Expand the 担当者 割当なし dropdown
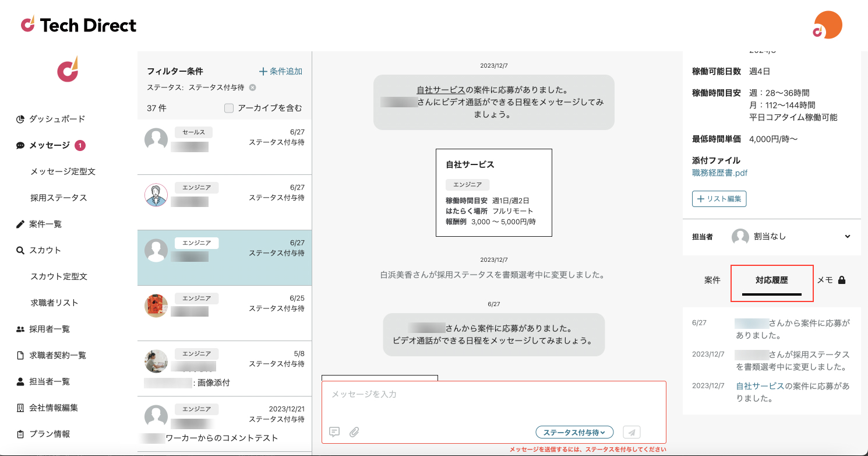Image resolution: width=868 pixels, height=456 pixels. point(847,237)
